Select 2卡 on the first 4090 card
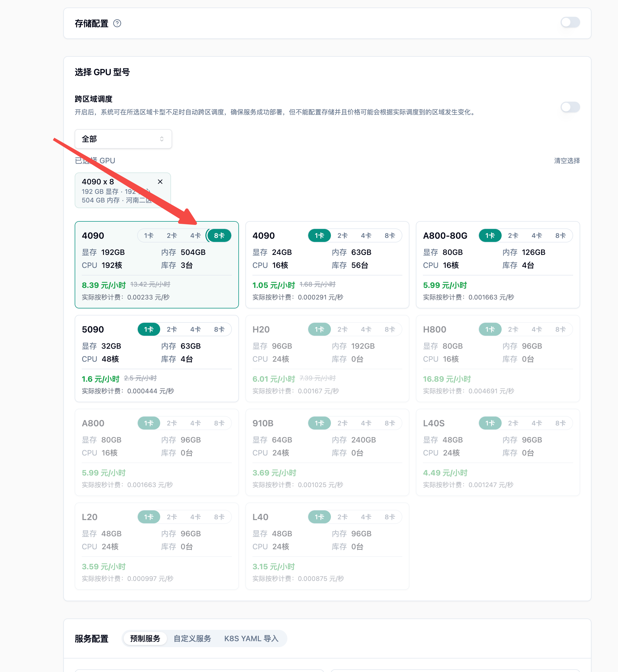This screenshot has height=672, width=618. click(172, 236)
